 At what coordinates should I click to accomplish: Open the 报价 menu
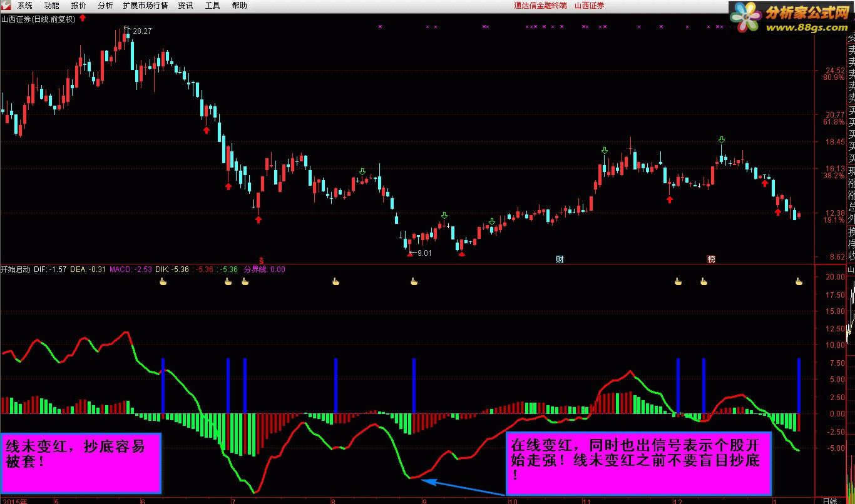coord(79,6)
